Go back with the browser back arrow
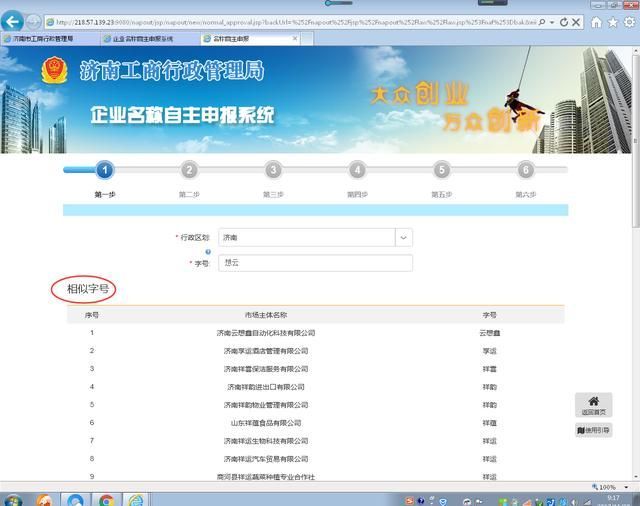The image size is (640, 506). click(x=12, y=22)
